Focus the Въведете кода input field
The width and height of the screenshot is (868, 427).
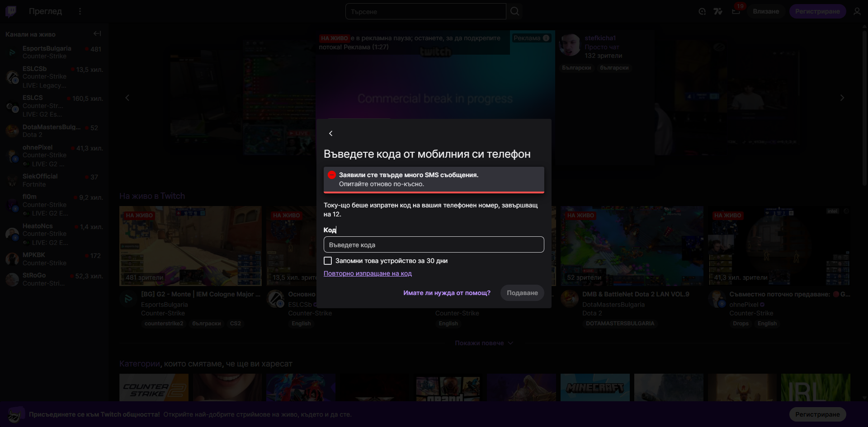434,244
